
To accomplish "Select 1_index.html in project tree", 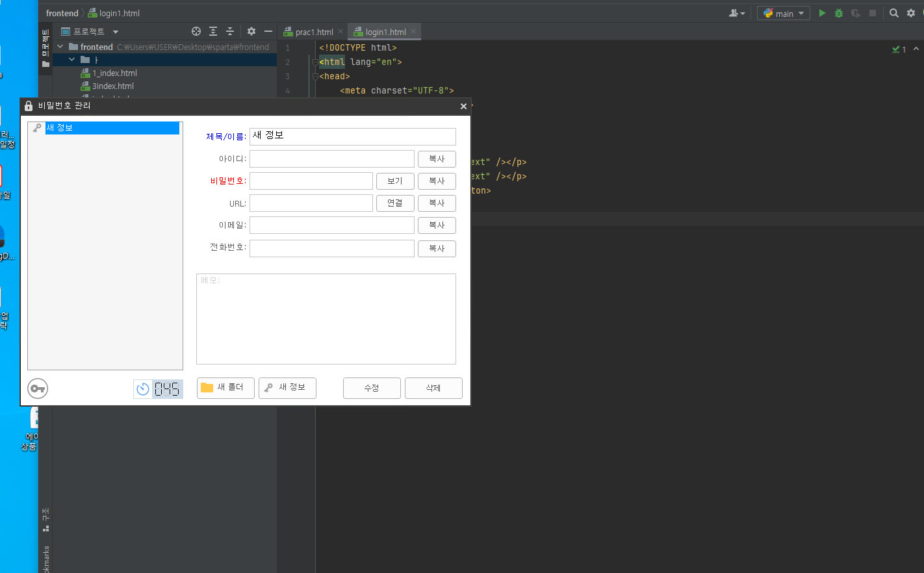I will coord(114,73).
